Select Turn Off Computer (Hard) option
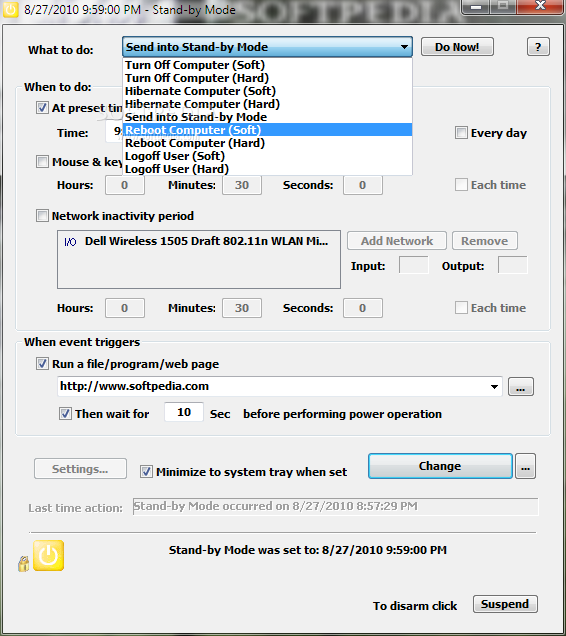Screen dimensions: 566x636 point(267,78)
